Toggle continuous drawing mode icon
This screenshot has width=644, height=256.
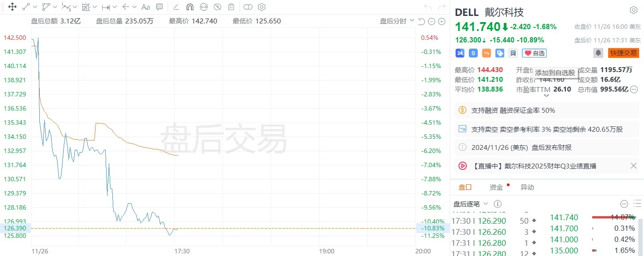pyautogui.click(x=203, y=7)
